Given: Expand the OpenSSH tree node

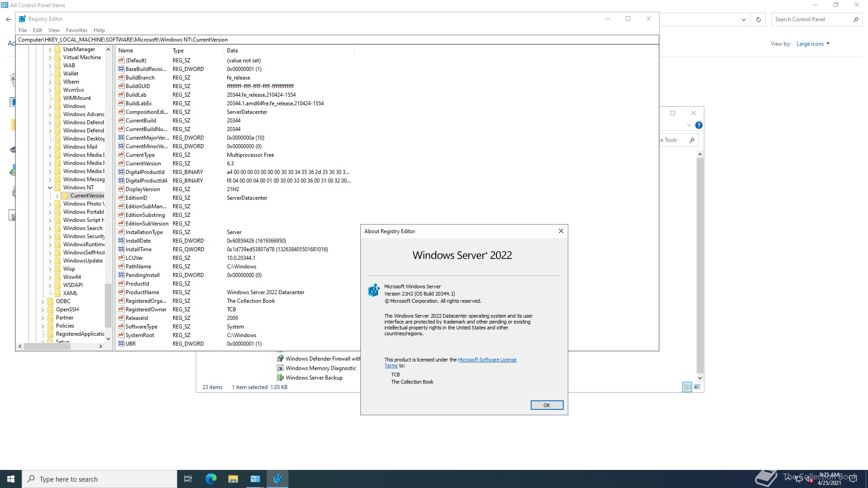Looking at the screenshot, I should [42, 310].
